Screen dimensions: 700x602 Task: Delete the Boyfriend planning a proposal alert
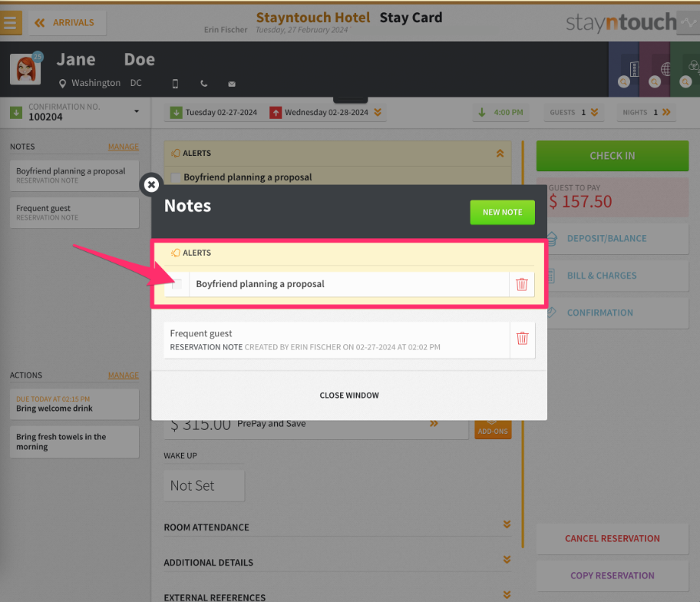tap(522, 284)
